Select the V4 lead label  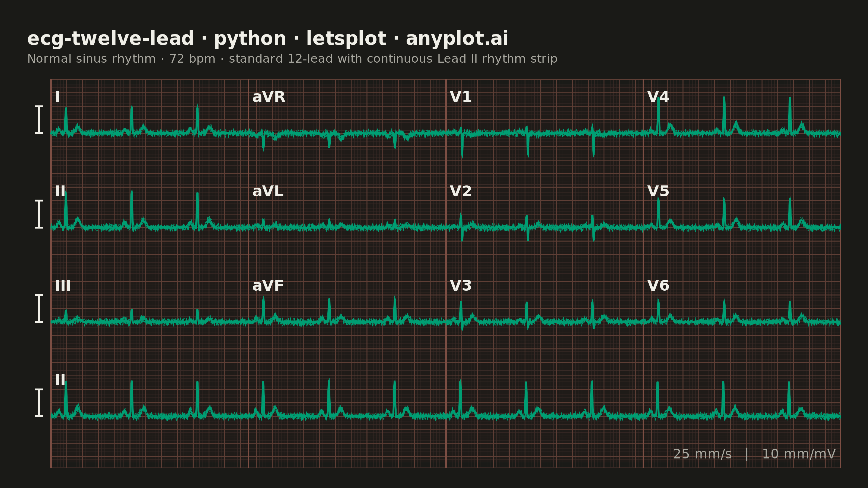pyautogui.click(x=658, y=97)
